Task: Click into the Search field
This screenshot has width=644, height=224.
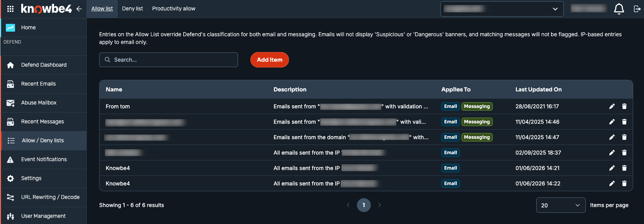Action: point(169,60)
